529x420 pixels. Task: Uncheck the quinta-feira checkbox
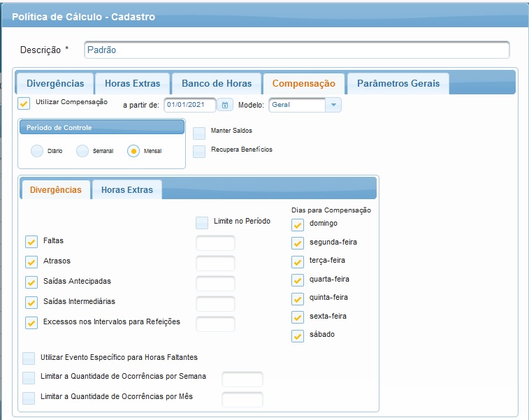(x=298, y=299)
